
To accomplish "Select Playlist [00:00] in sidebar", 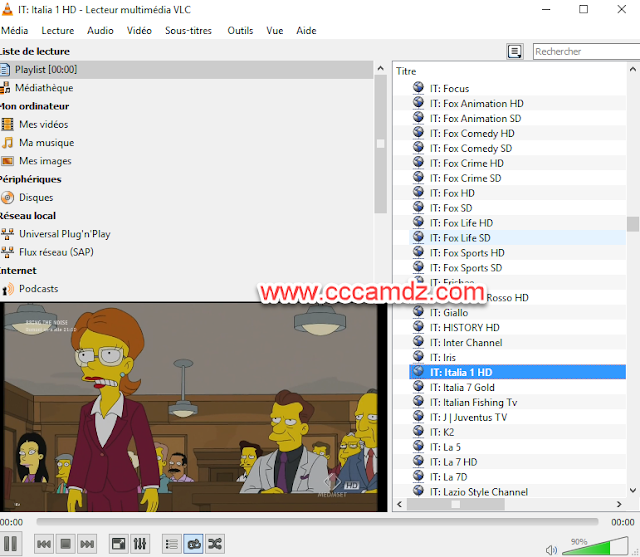I will click(187, 69).
